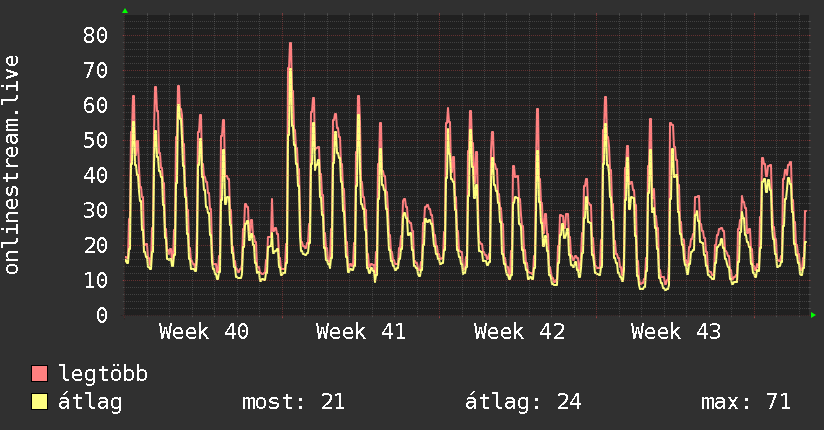Image resolution: width=824 pixels, height=430 pixels.
Task: Click the átlag legend label
Action: [90, 403]
